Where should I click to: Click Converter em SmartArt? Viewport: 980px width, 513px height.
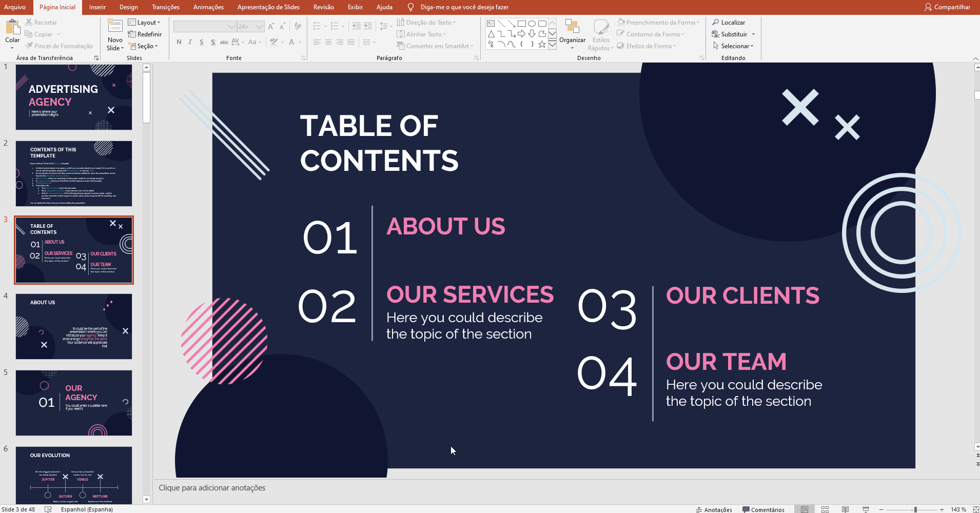pyautogui.click(x=435, y=46)
